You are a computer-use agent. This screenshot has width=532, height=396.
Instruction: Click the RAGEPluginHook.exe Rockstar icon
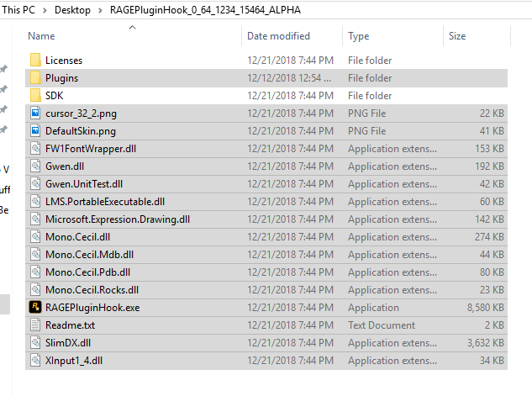35,307
